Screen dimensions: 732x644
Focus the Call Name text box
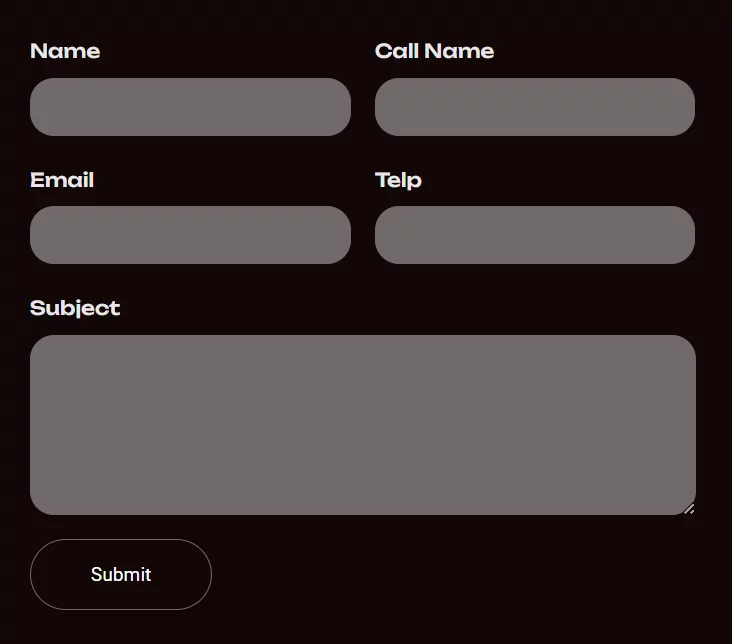tap(534, 107)
